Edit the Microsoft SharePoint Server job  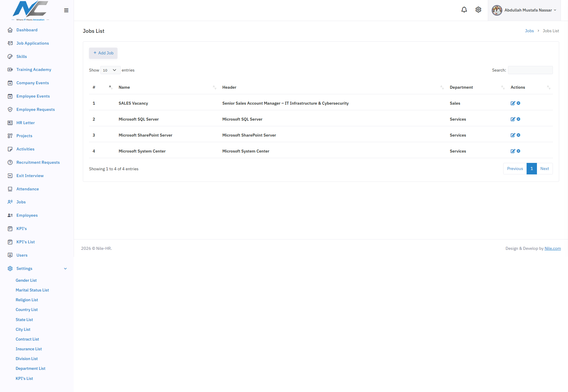pos(513,135)
